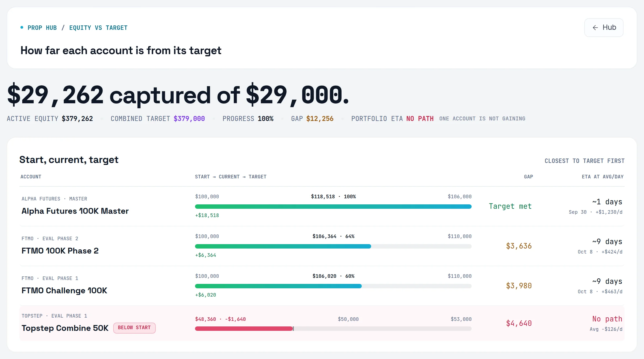
Task: Click the ETA AT AVG/DAY column header
Action: [x=603, y=177]
